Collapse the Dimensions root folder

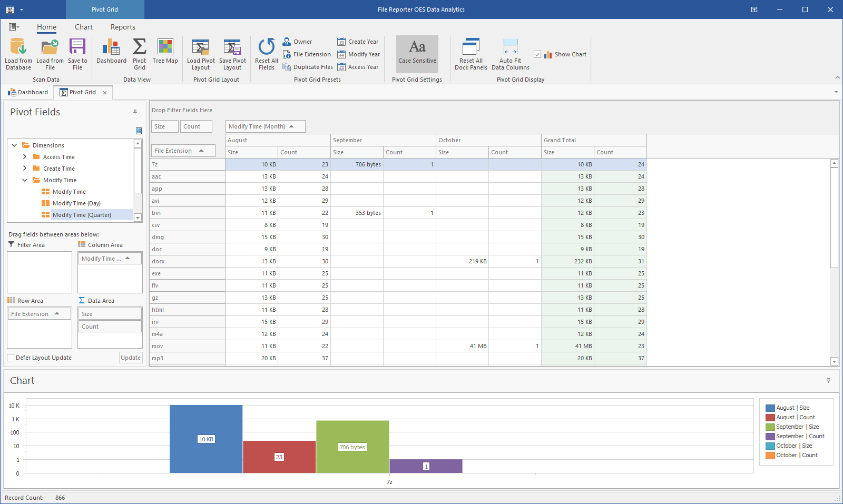point(14,145)
